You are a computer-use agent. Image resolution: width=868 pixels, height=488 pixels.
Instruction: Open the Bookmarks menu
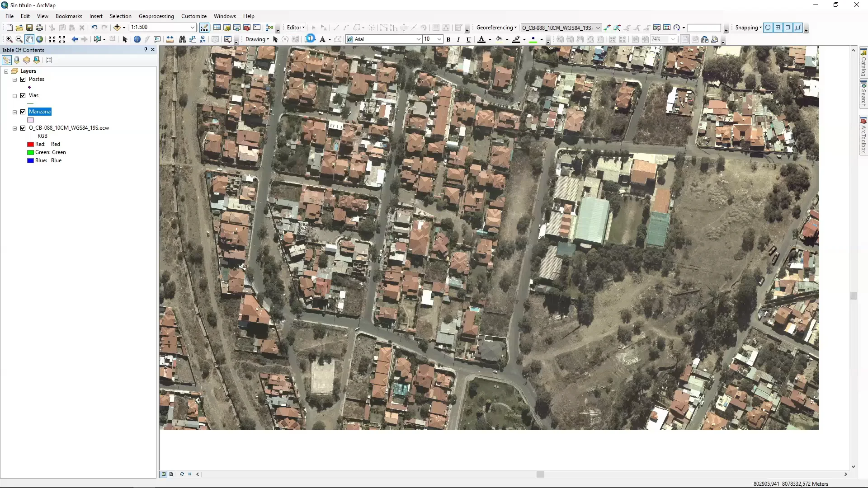(69, 16)
